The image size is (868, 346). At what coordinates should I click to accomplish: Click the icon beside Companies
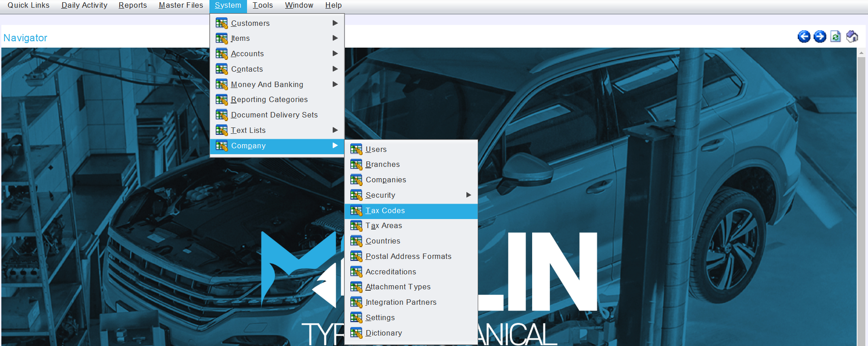(x=356, y=180)
